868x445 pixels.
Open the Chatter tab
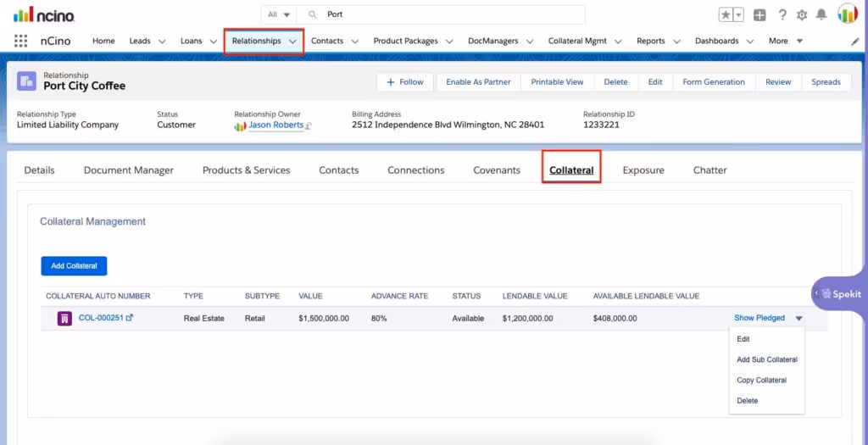709,170
